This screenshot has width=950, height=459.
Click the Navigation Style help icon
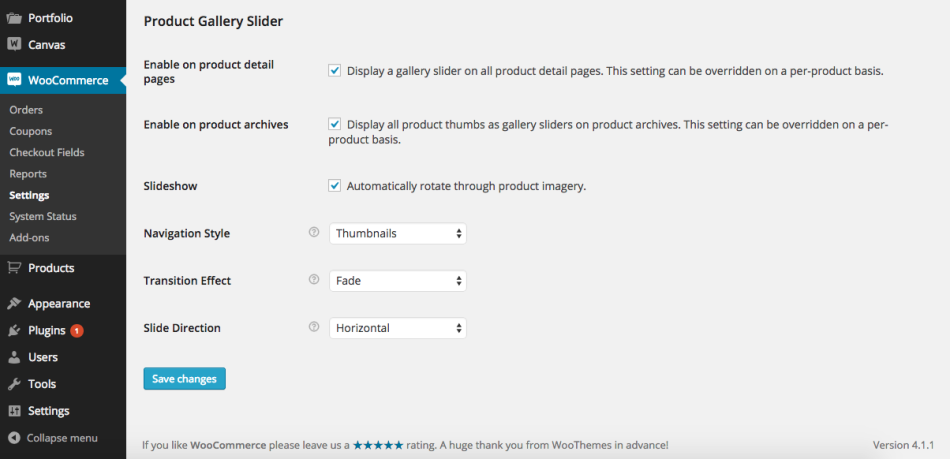(x=314, y=233)
